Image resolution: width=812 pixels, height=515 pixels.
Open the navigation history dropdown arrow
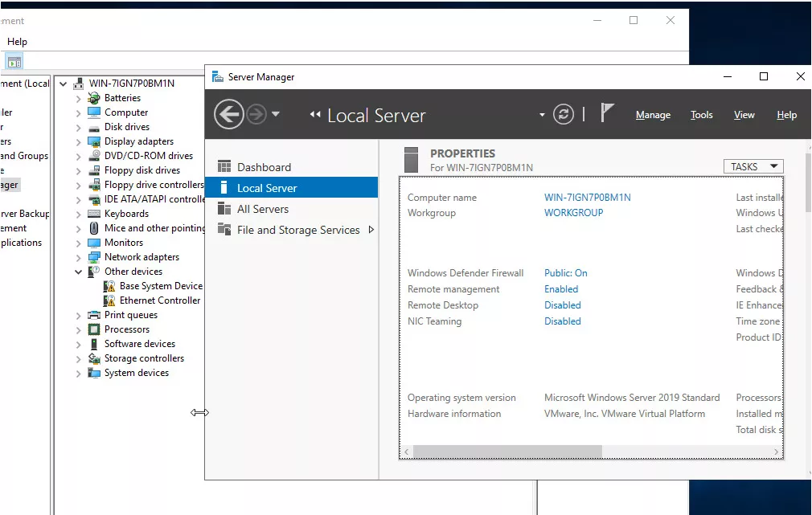tap(276, 114)
